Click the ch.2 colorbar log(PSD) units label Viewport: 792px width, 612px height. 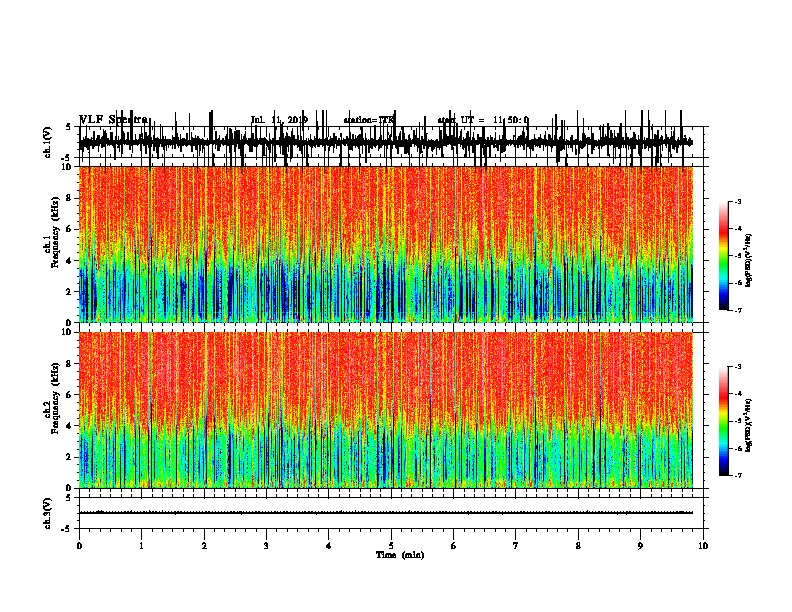(x=748, y=425)
